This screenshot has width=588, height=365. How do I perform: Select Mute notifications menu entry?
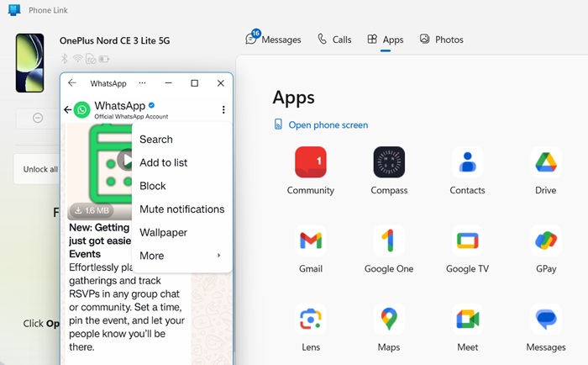(x=182, y=209)
